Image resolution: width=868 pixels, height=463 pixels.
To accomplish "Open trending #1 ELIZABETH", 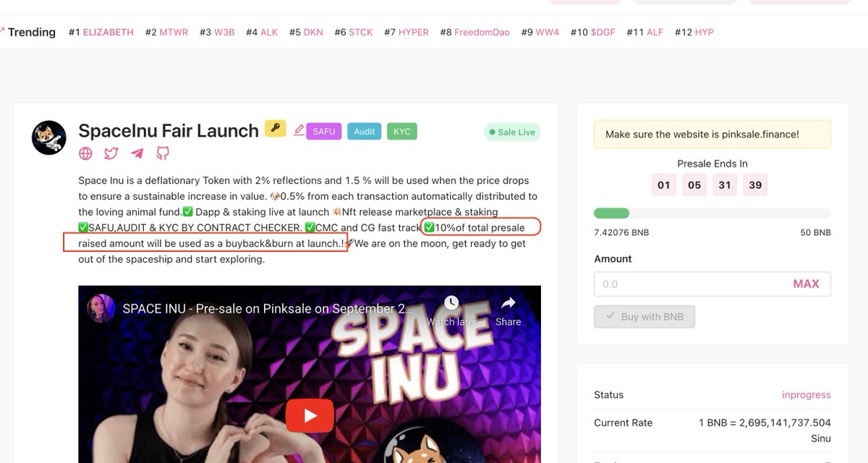I will coord(101,33).
